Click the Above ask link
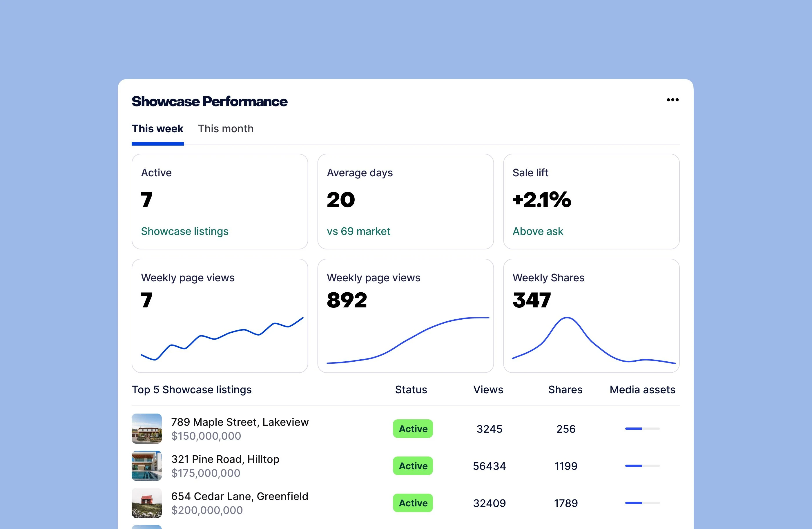Viewport: 812px width, 529px height. pos(538,231)
